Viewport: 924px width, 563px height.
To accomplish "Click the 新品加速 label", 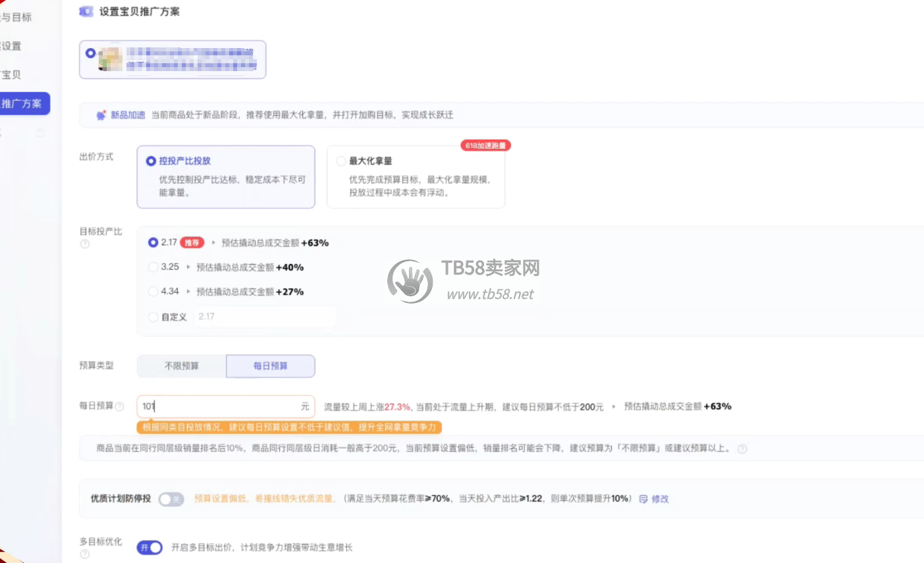I will pos(128,115).
